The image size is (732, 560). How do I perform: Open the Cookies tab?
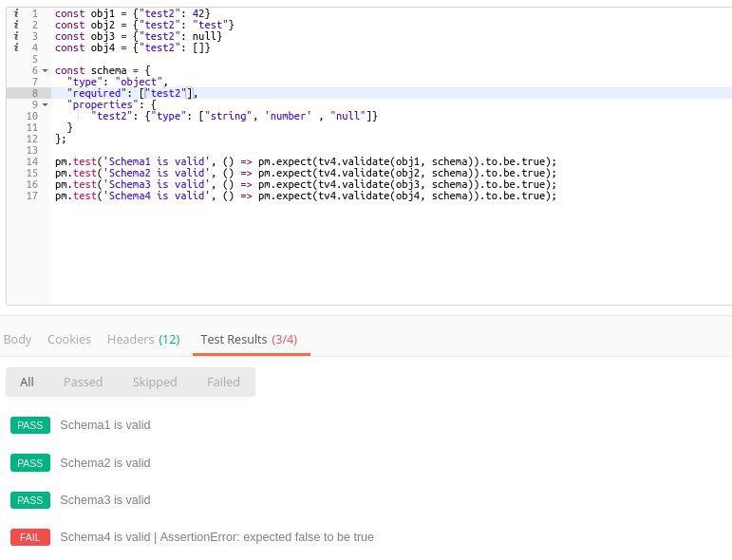(x=69, y=339)
